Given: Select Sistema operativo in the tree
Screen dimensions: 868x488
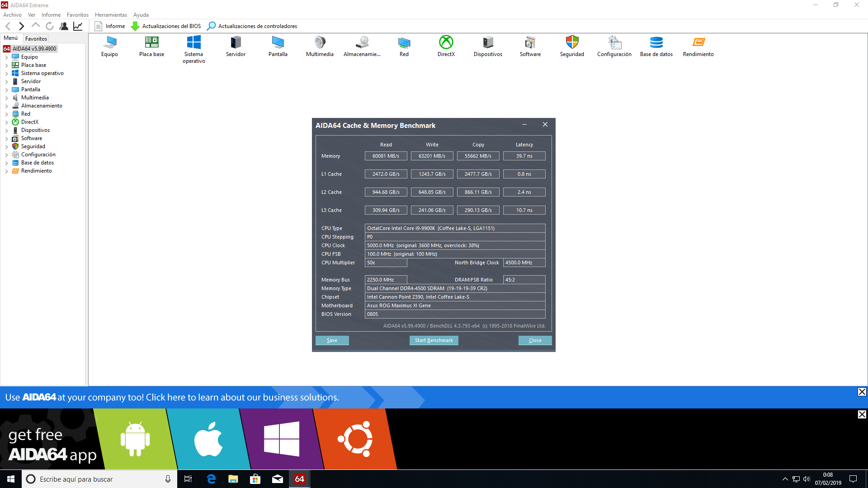Looking at the screenshot, I should pyautogui.click(x=42, y=73).
